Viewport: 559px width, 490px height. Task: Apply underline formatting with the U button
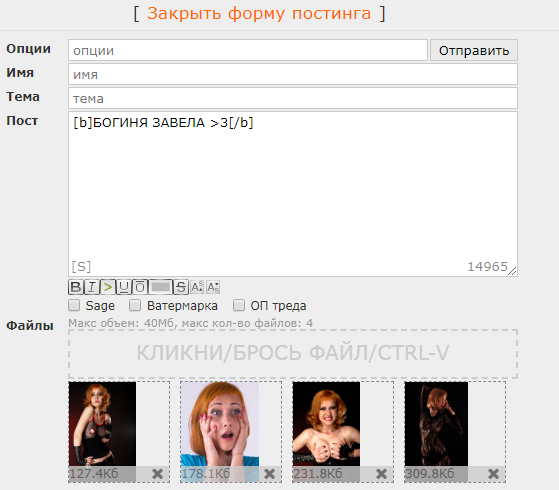tap(124, 287)
